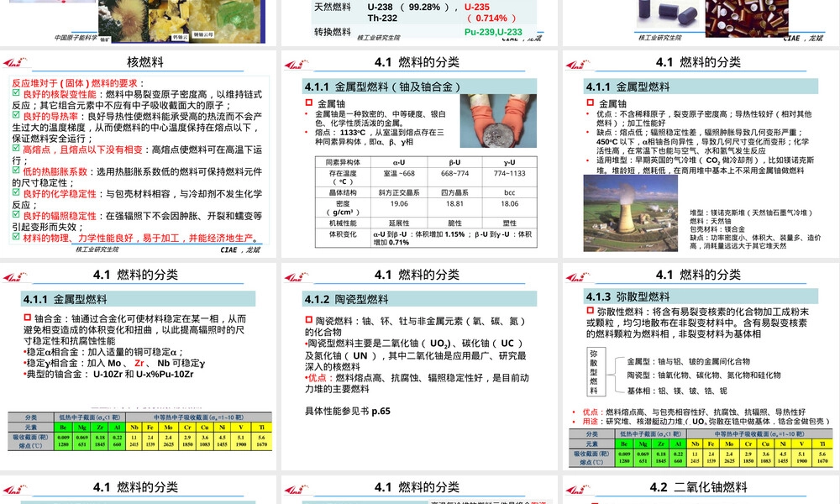Open the 4.1.1 金属型燃料（铀及铀合金）slide
840x504 pixels.
(419, 155)
